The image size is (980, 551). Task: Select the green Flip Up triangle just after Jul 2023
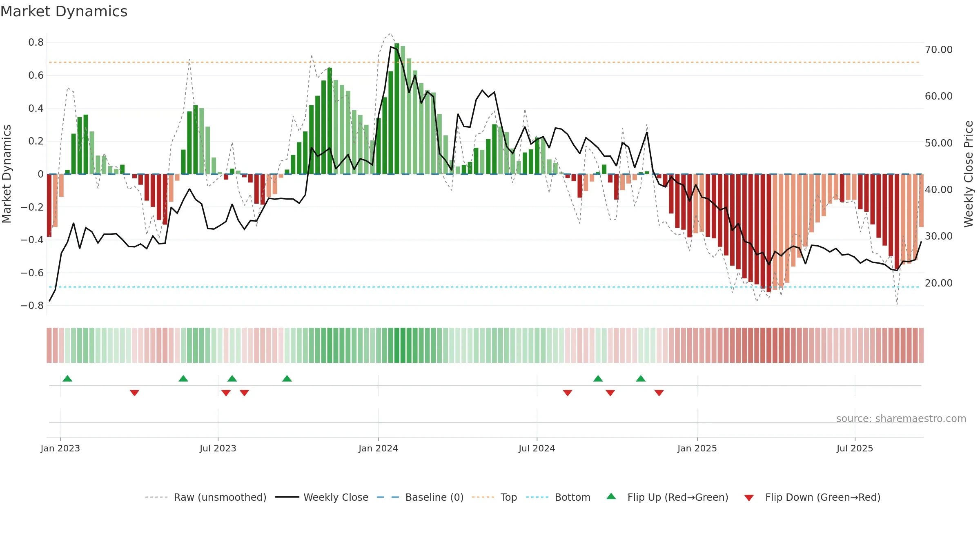pos(232,378)
